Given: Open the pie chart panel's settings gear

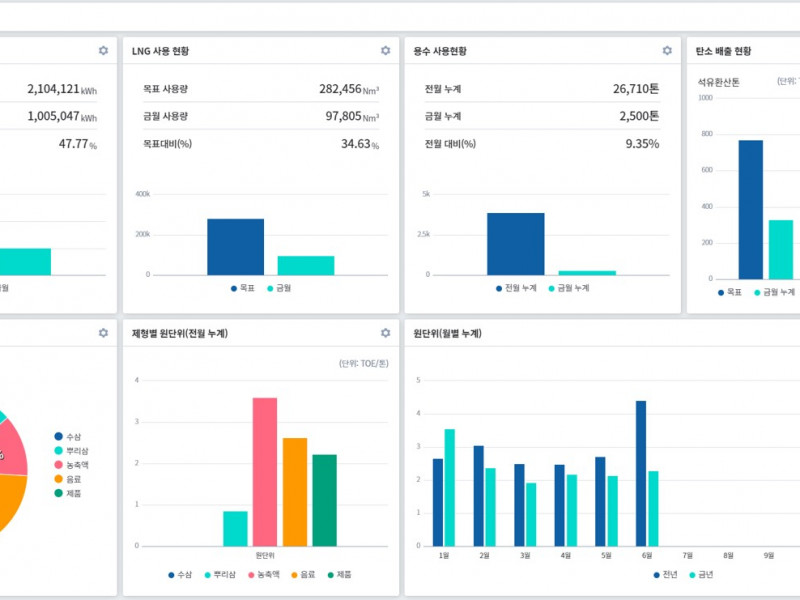Looking at the screenshot, I should pyautogui.click(x=103, y=333).
